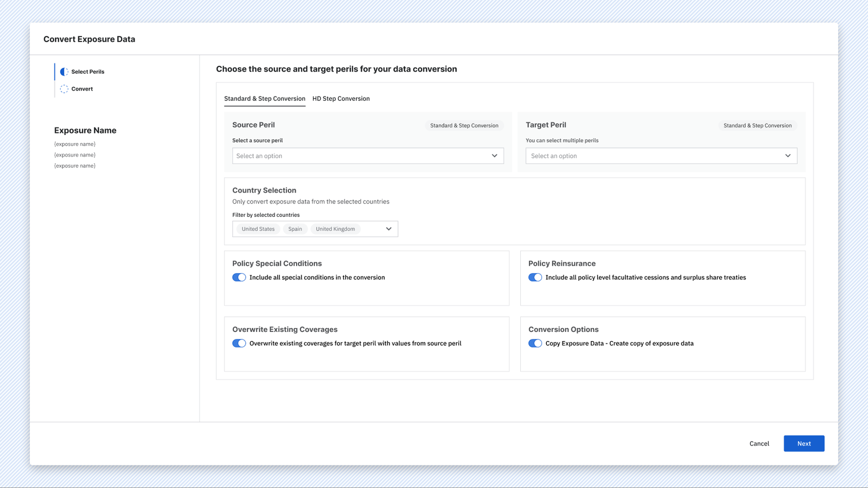Image resolution: width=868 pixels, height=488 pixels.
Task: Toggle Policy Reinsurance facultative cessions switch
Action: [535, 277]
